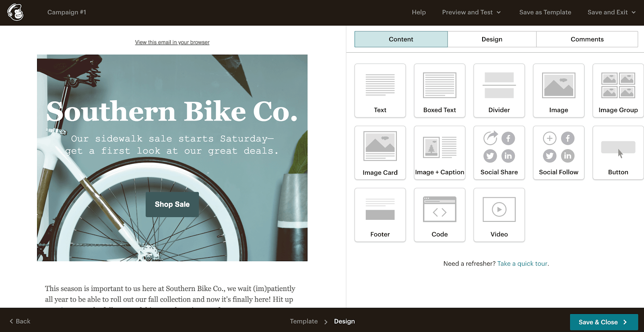Select the Boxed Text content block
This screenshot has height=332, width=644.
pos(440,90)
